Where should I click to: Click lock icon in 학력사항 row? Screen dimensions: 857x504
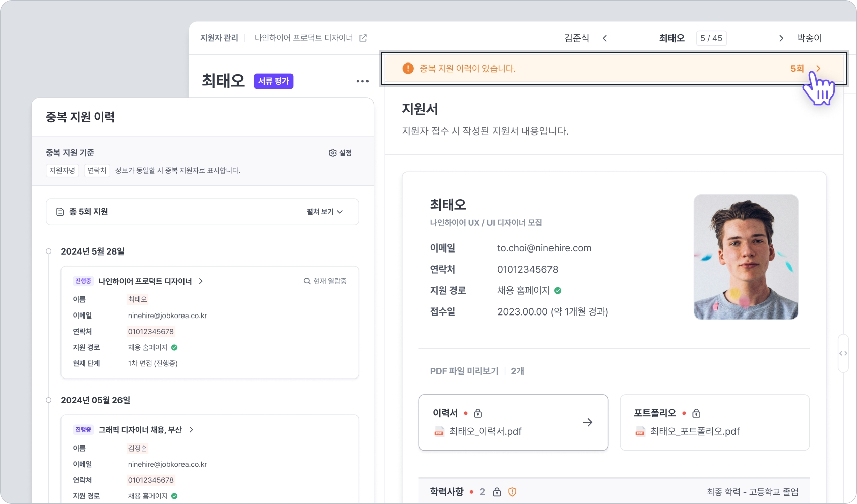click(497, 492)
